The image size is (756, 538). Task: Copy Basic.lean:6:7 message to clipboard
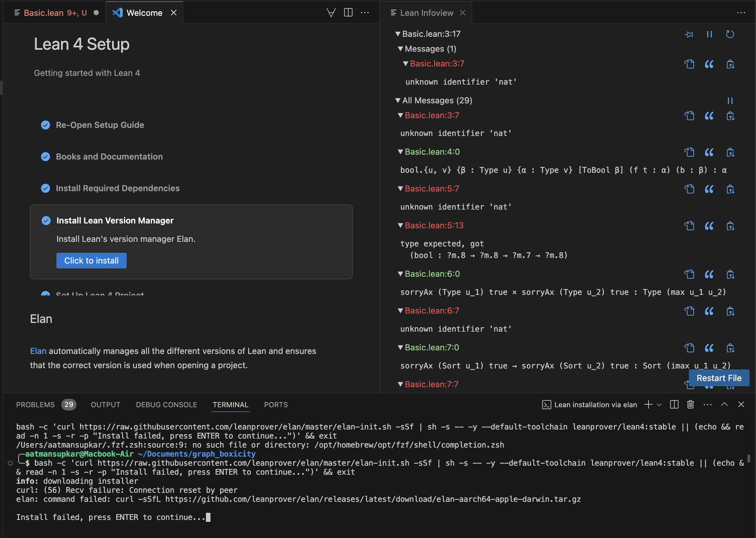click(730, 311)
